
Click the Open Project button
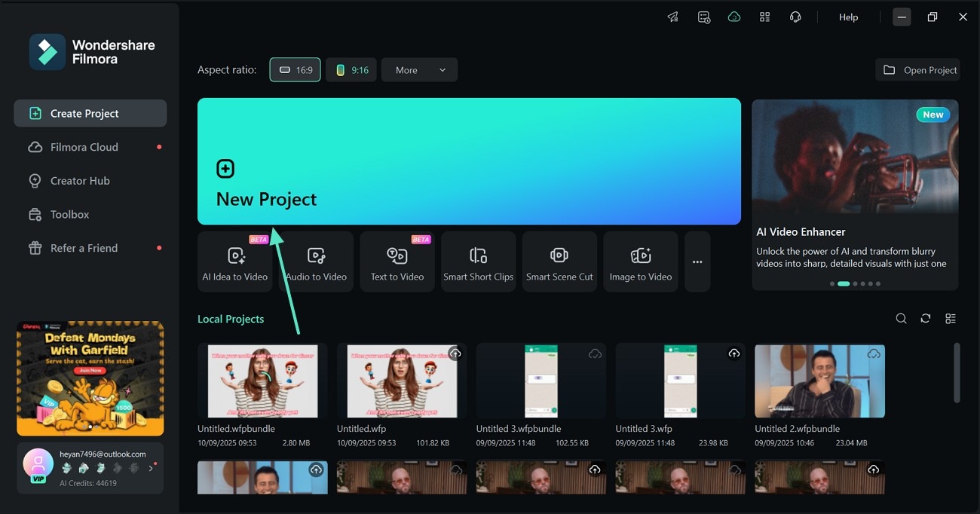[x=917, y=70]
